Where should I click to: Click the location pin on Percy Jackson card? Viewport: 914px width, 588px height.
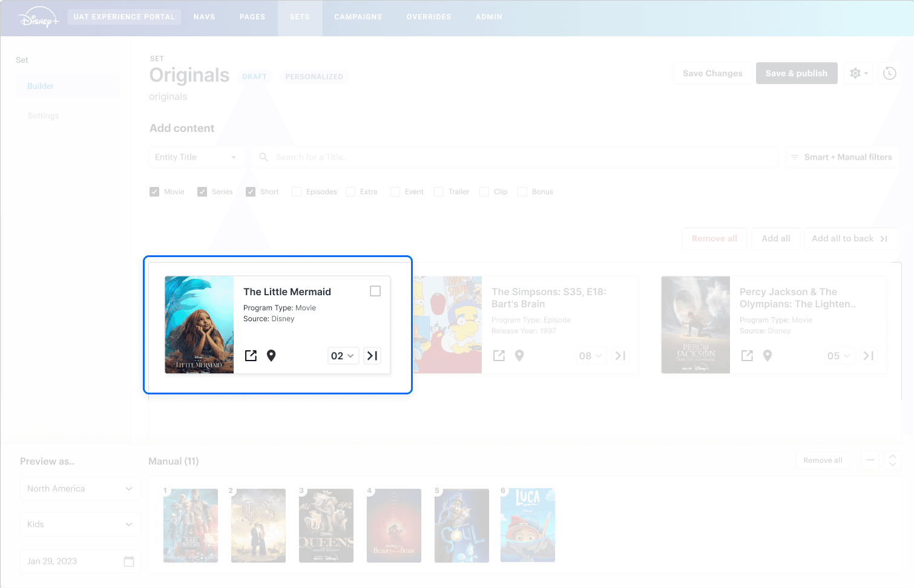768,356
